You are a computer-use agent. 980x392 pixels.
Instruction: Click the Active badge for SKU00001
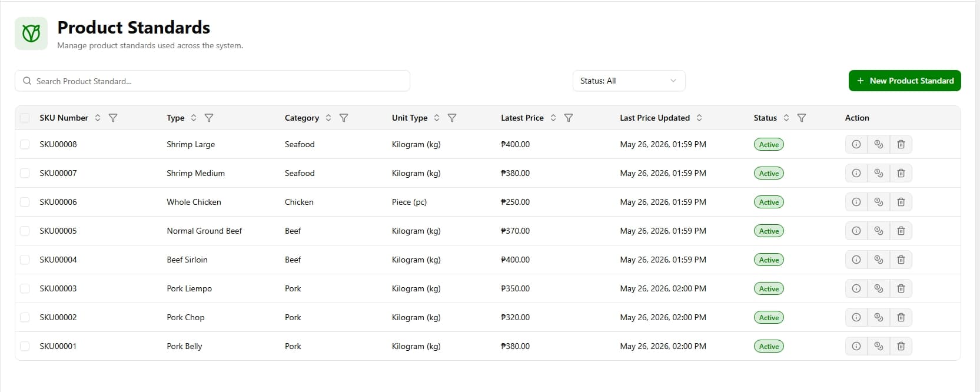pos(769,346)
